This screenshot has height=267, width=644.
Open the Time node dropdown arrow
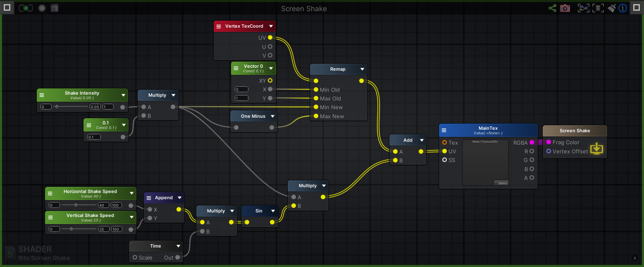(x=179, y=246)
